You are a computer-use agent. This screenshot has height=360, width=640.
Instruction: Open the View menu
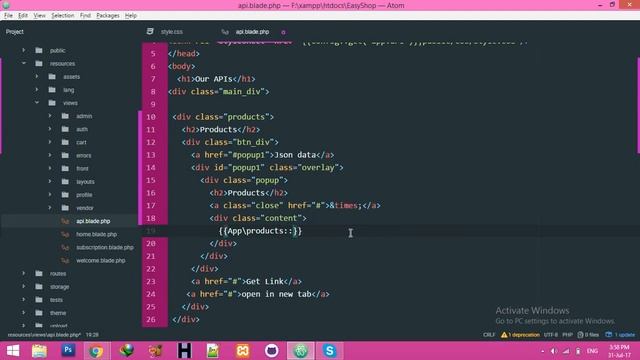[39, 16]
